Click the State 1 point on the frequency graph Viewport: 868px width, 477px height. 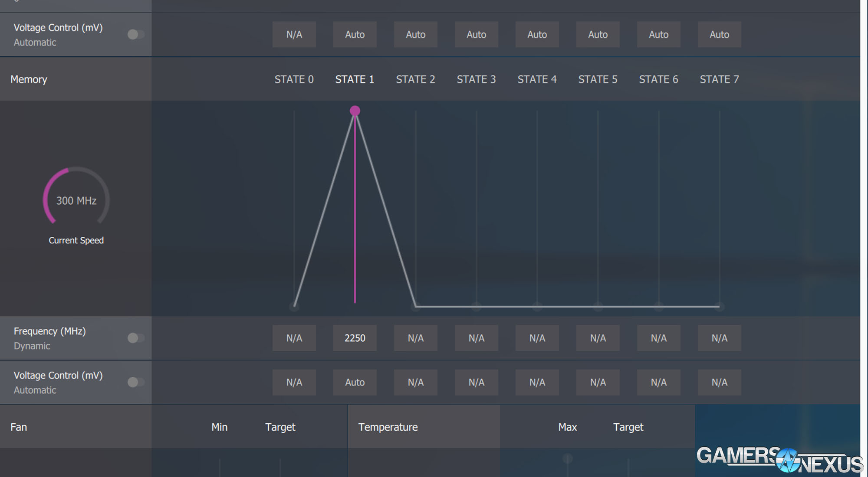click(355, 111)
